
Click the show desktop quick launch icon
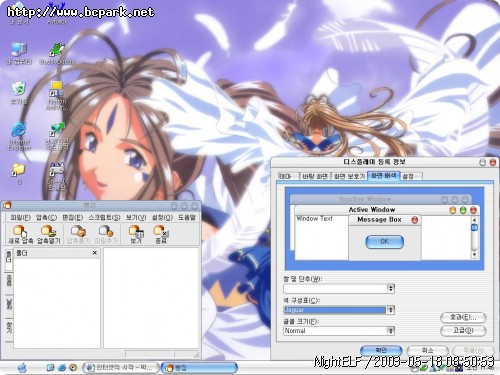pos(50,368)
